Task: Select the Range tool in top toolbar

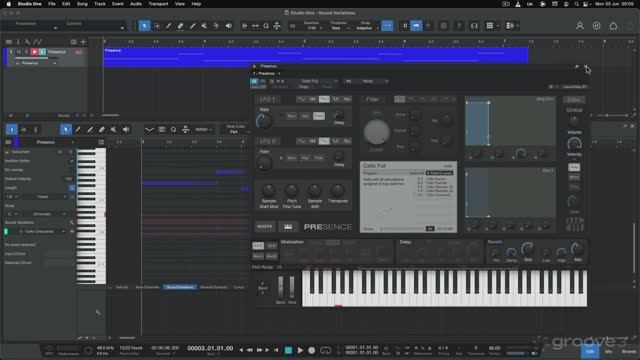Action: coord(157,26)
